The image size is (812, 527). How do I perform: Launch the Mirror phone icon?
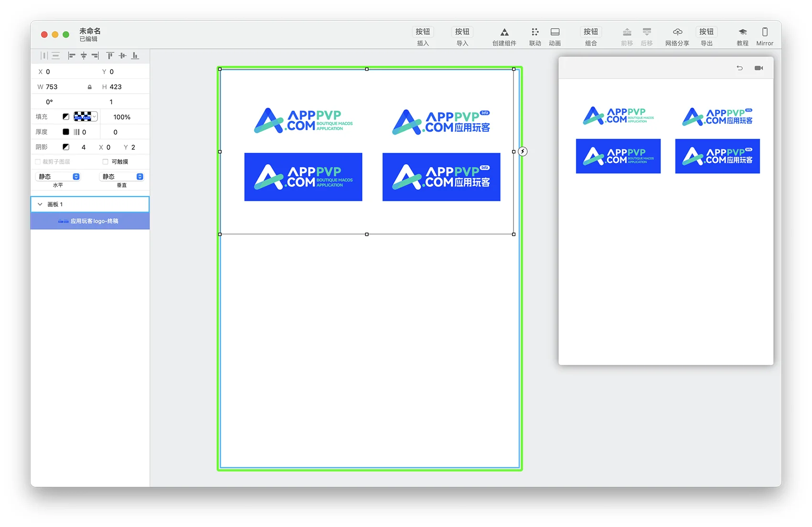point(765,32)
